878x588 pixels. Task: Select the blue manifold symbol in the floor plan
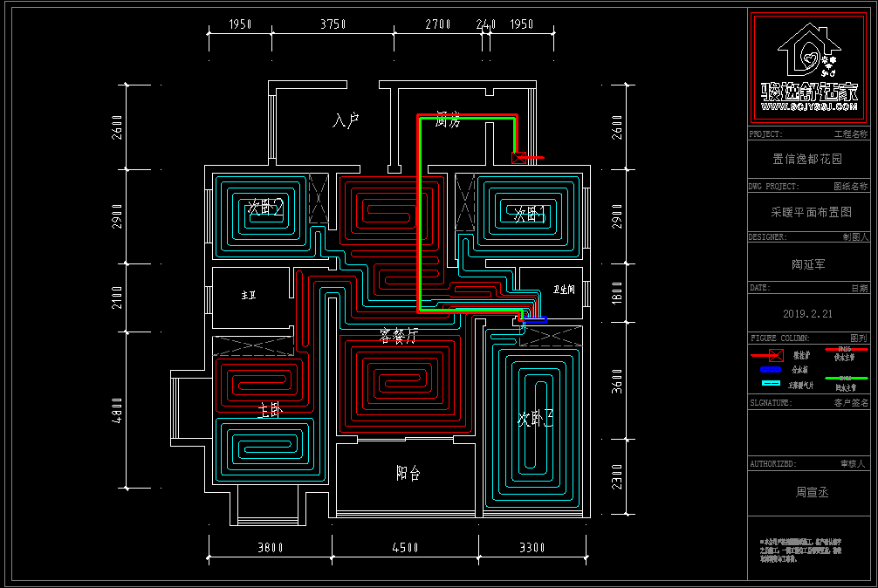(x=535, y=320)
